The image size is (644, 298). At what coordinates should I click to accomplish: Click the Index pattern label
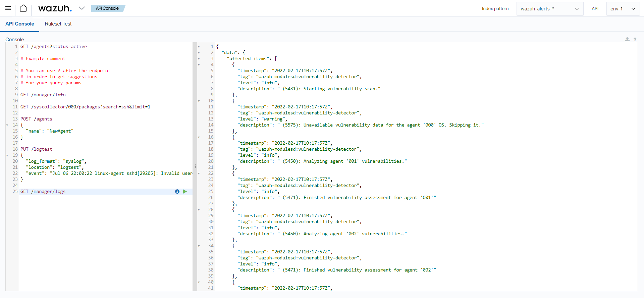pyautogui.click(x=495, y=9)
